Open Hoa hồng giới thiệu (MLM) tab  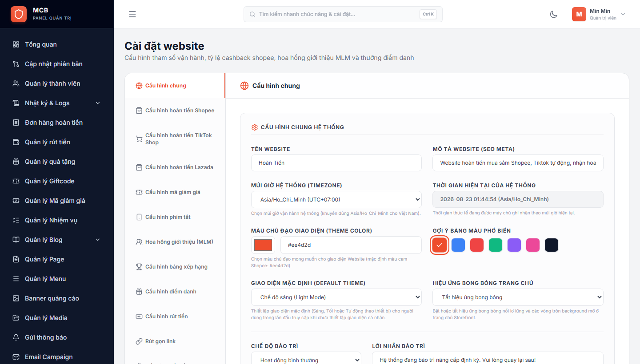(175, 242)
